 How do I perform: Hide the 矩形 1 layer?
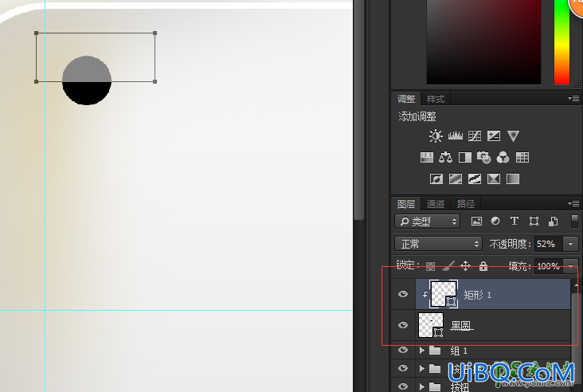click(403, 294)
